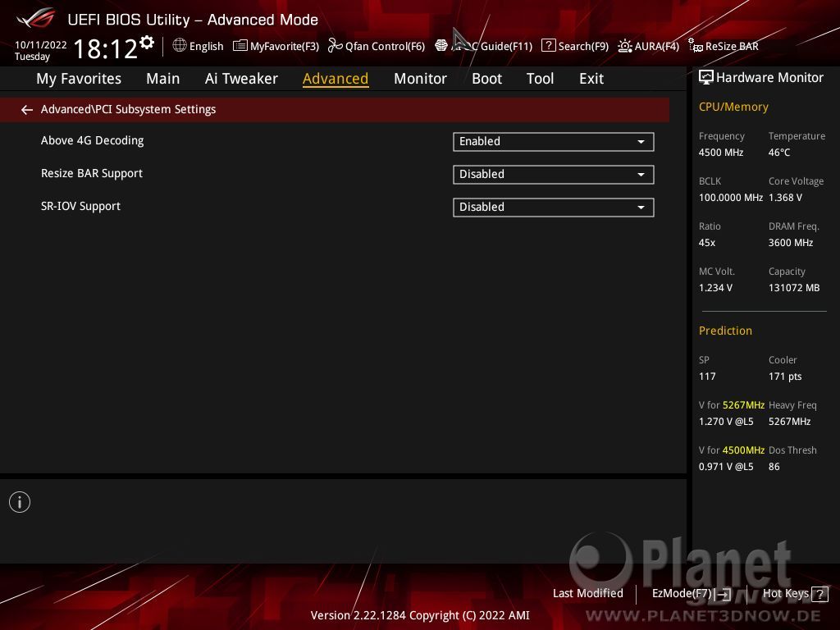Click the Cooler value 171 pts
Screen dimensions: 840x630
[x=785, y=377]
